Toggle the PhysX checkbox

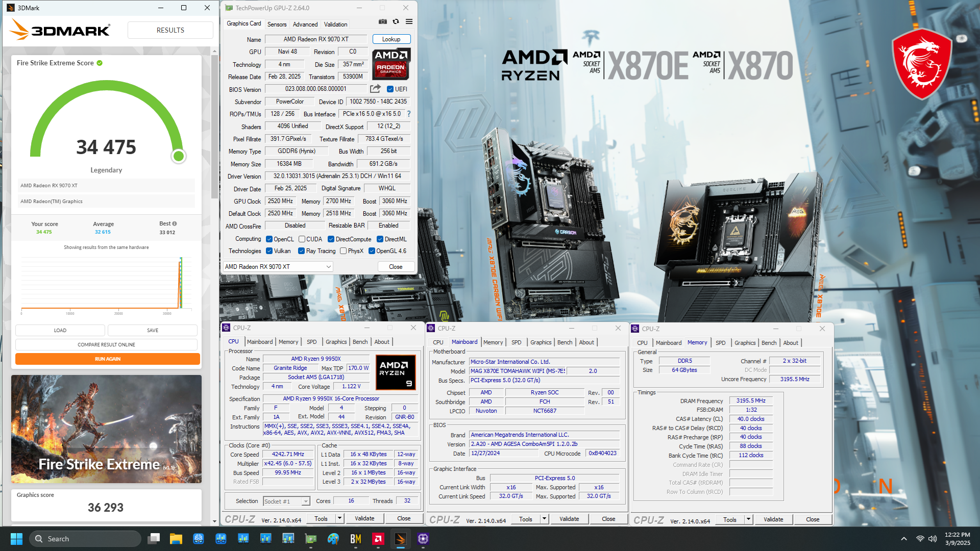click(343, 251)
